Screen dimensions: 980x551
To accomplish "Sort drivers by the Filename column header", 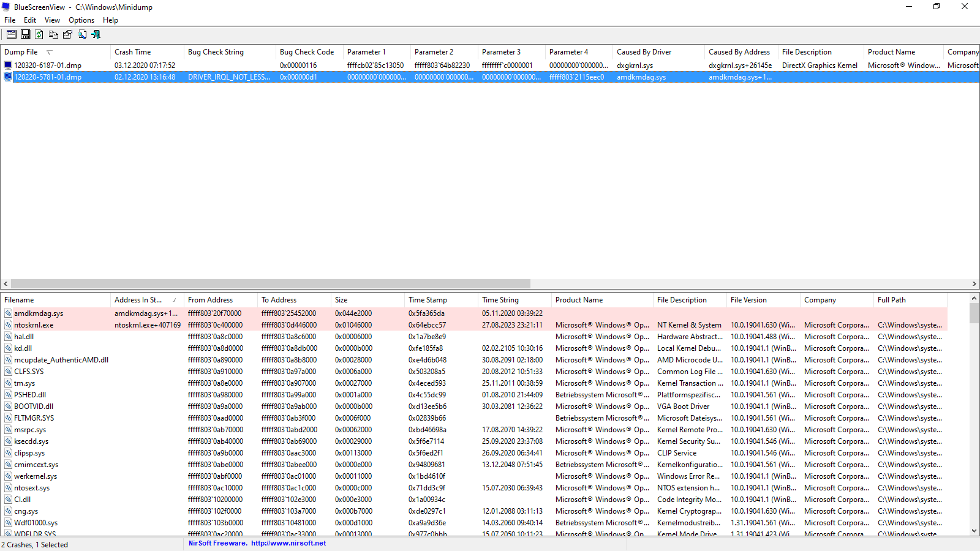I will click(55, 300).
